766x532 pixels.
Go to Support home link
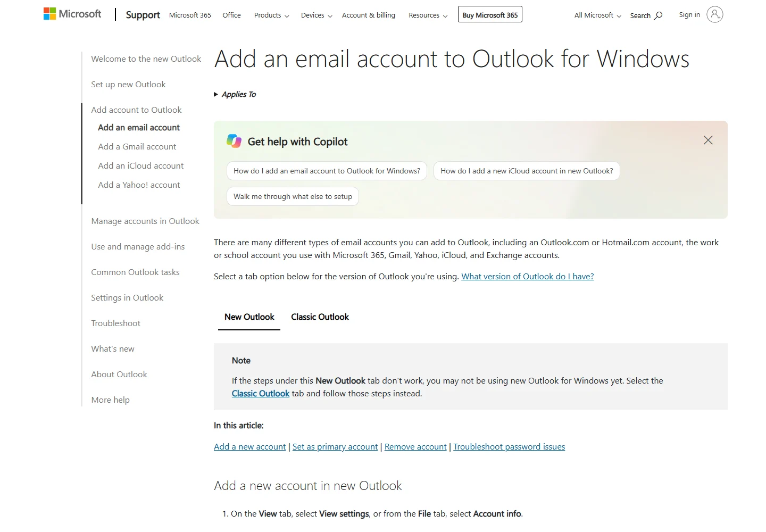pos(143,15)
